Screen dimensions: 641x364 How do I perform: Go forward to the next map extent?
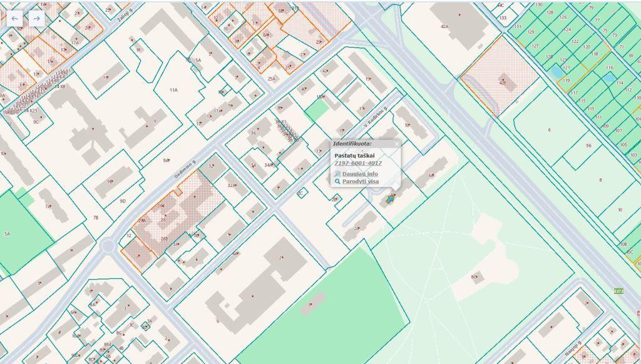(36, 18)
